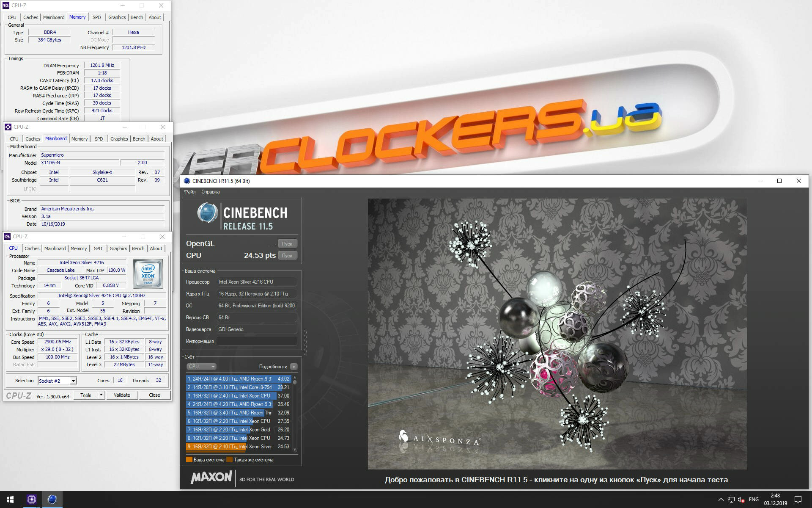The height and width of the screenshot is (508, 812).
Task: Click the CPU-Z processor window title icon
Action: pos(8,237)
